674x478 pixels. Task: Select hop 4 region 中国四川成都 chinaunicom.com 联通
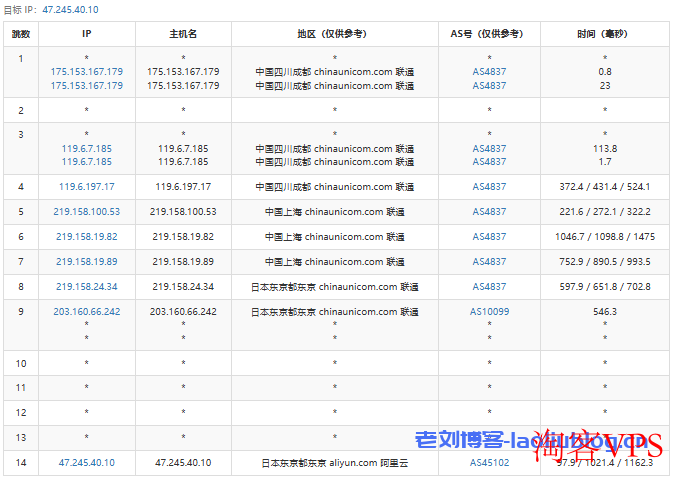[x=335, y=187]
